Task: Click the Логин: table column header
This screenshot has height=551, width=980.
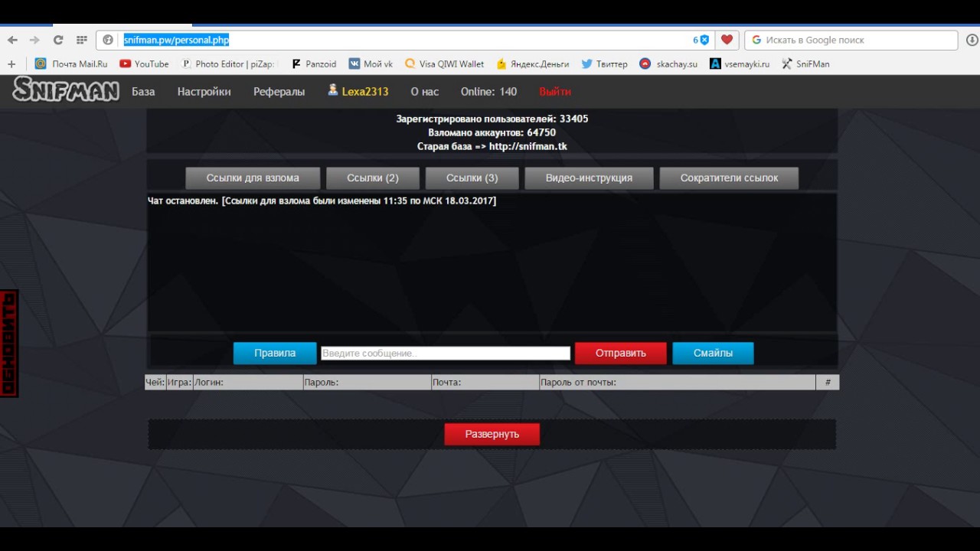Action: point(248,382)
